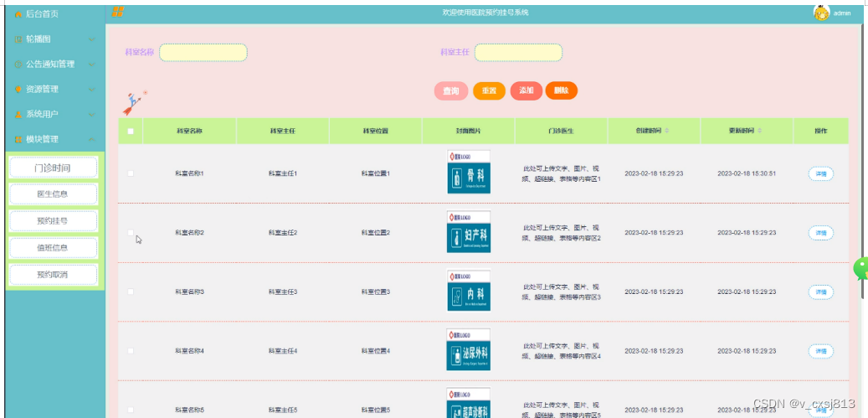Expand the 轮播图 menu chevron

click(x=92, y=39)
